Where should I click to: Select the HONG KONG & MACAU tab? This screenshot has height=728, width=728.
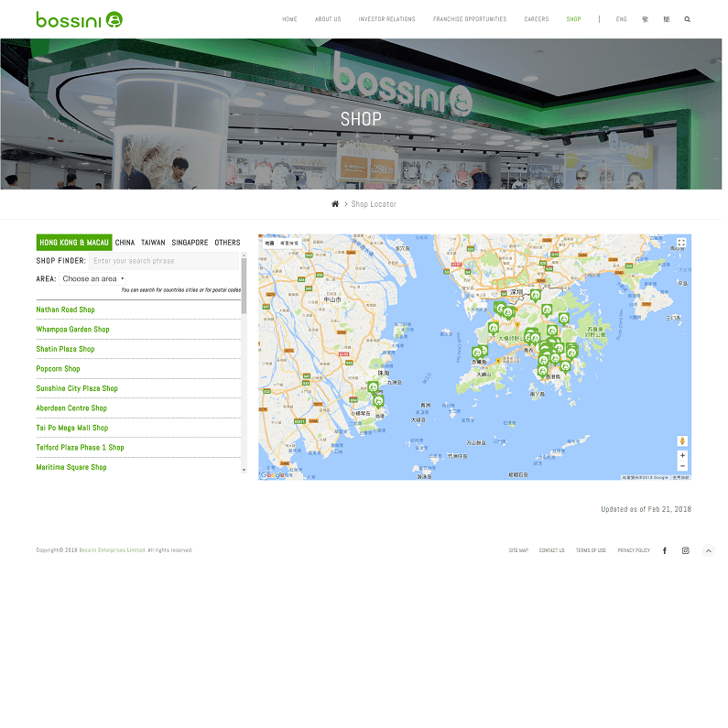click(x=74, y=243)
